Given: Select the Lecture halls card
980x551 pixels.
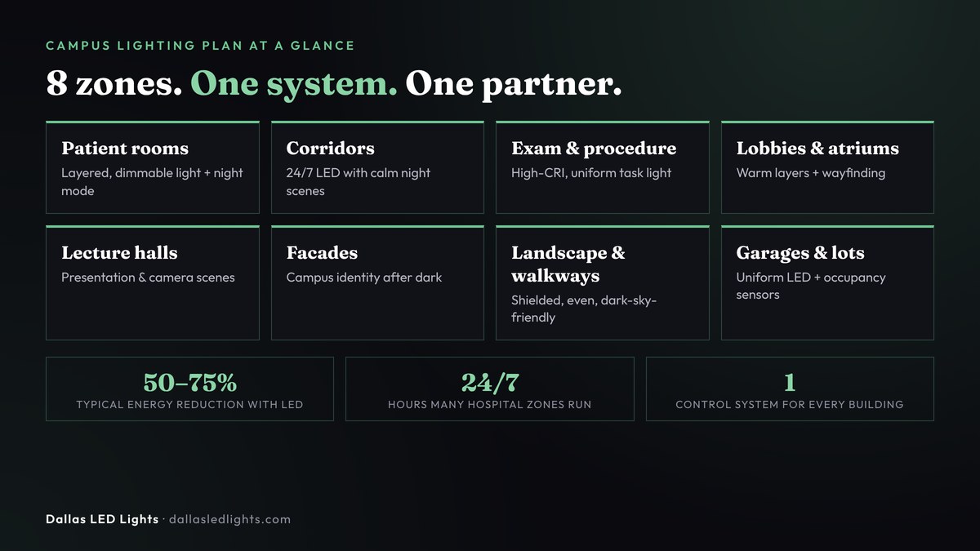Looking at the screenshot, I should (x=153, y=282).
